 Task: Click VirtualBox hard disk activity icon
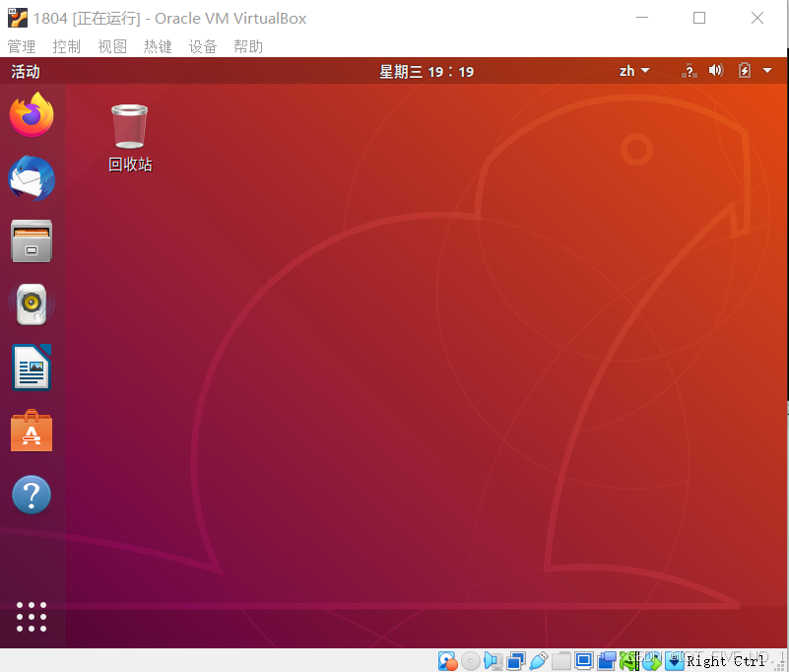pyautogui.click(x=448, y=661)
